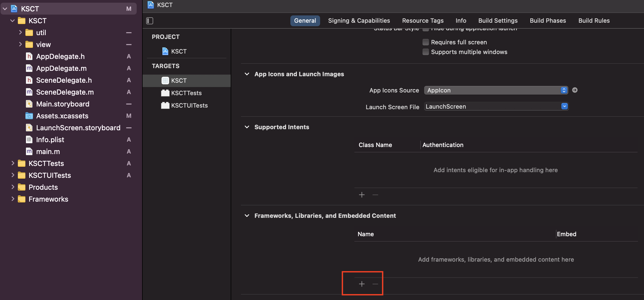
Task: Click the plus icon under Supported Intents
Action: pos(362,195)
